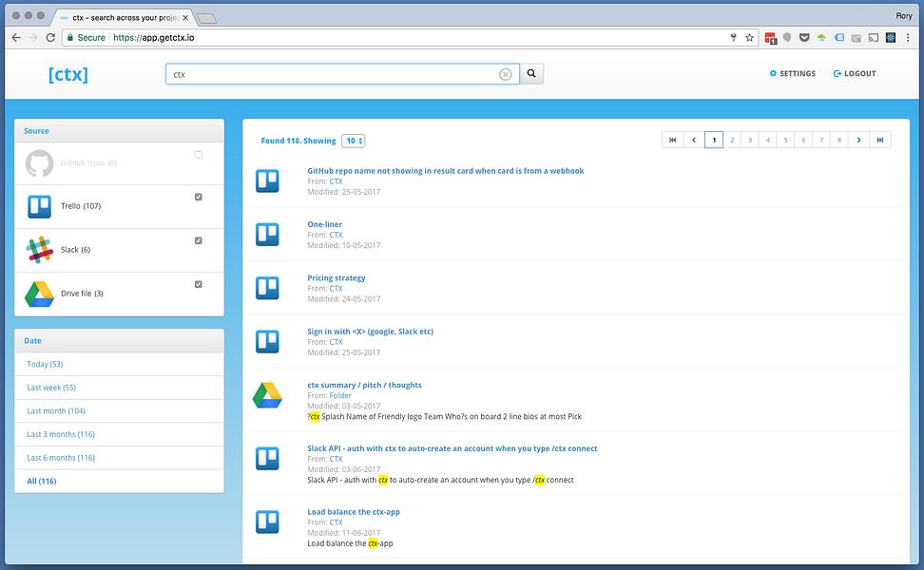Viewport: 924px width, 570px height.
Task: Open 'GitHub repo name not showing' result
Action: coord(446,171)
